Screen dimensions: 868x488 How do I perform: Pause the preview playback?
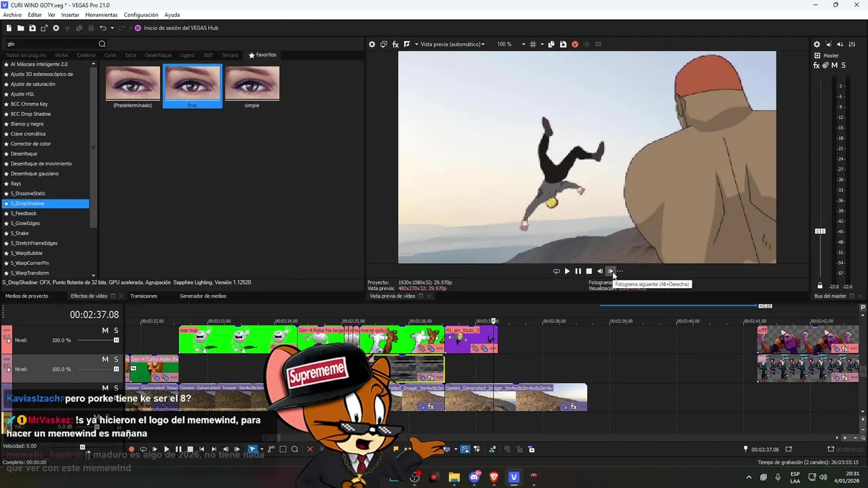pyautogui.click(x=578, y=271)
